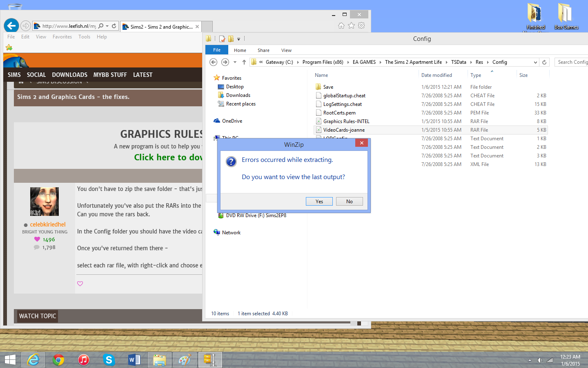Click Yes in the WinZip dialog
This screenshot has height=368, width=588.
click(x=319, y=202)
